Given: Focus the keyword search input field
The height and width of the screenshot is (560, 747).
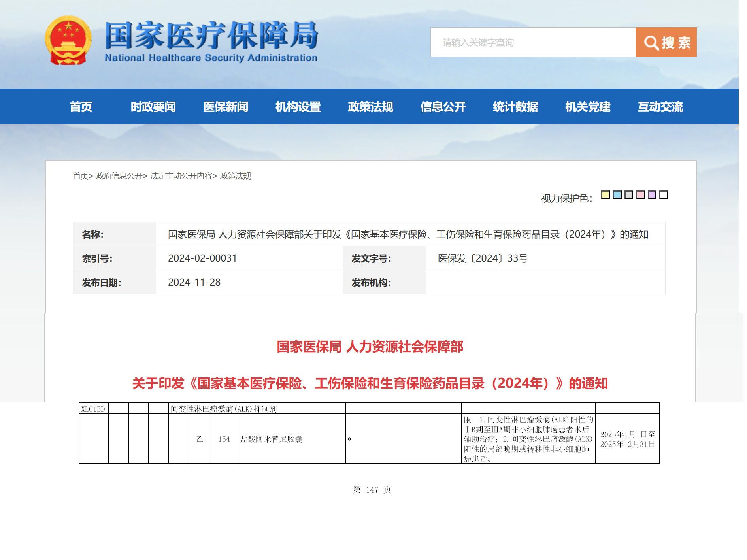Looking at the screenshot, I should (533, 42).
